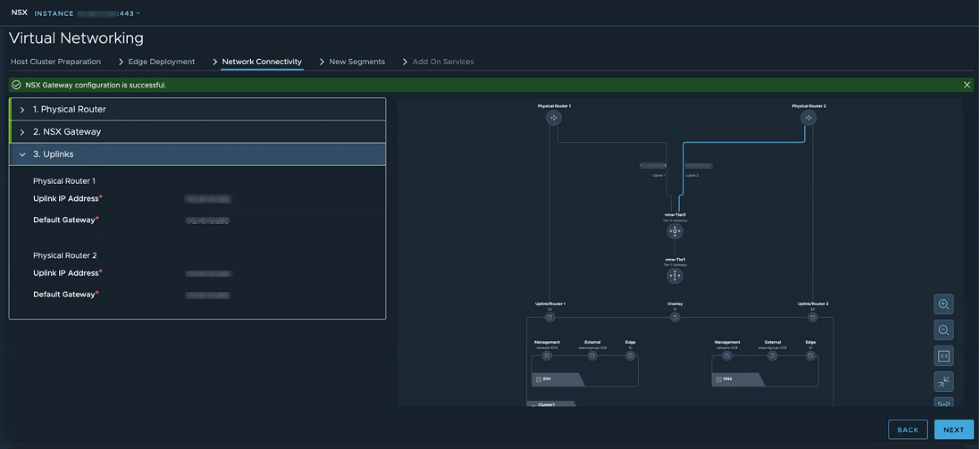Reset topology view to 1:1 scale

(x=943, y=356)
